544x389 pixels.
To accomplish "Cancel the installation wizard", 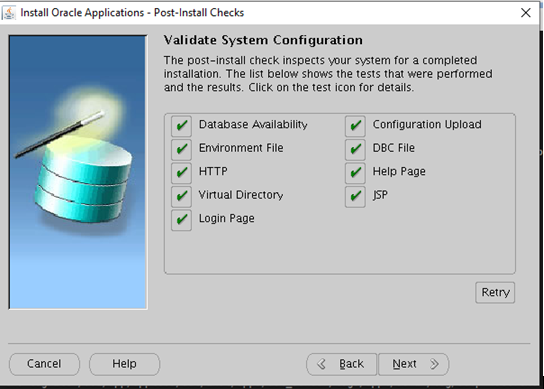I will tap(44, 364).
